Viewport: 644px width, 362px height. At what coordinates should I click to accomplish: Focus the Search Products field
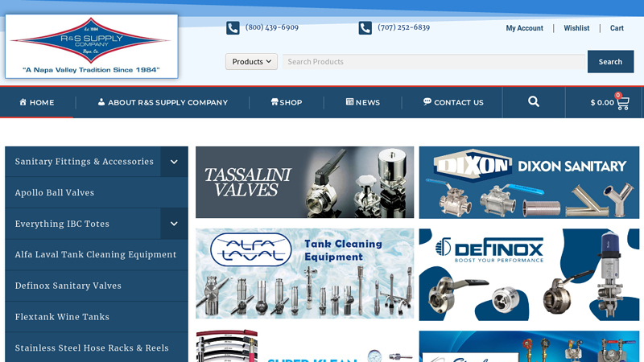[x=434, y=62]
